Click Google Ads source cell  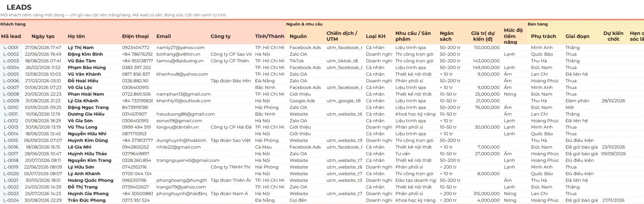[302, 101]
